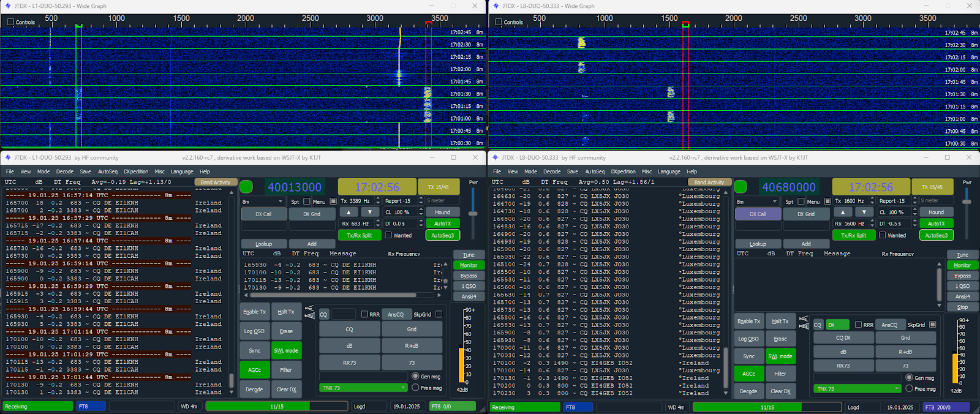The image size is (980, 414).
Task: Click Log QSO button in L8-DUO window
Action: coord(749,339)
